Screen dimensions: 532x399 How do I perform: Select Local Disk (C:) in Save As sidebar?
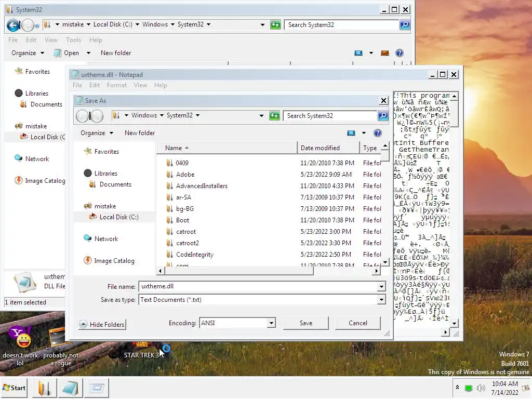[119, 217]
